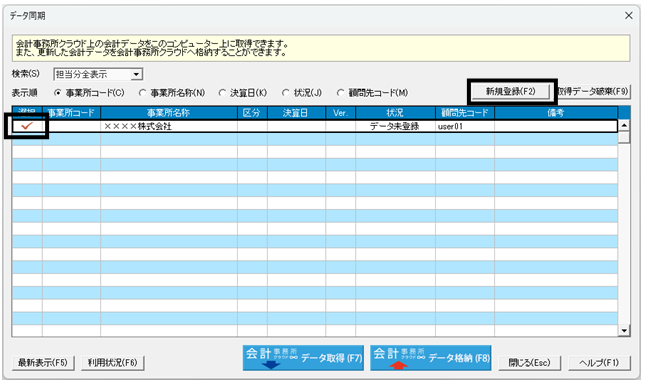Open ヘルプ(F1)
649x384 pixels.
pyautogui.click(x=599, y=363)
